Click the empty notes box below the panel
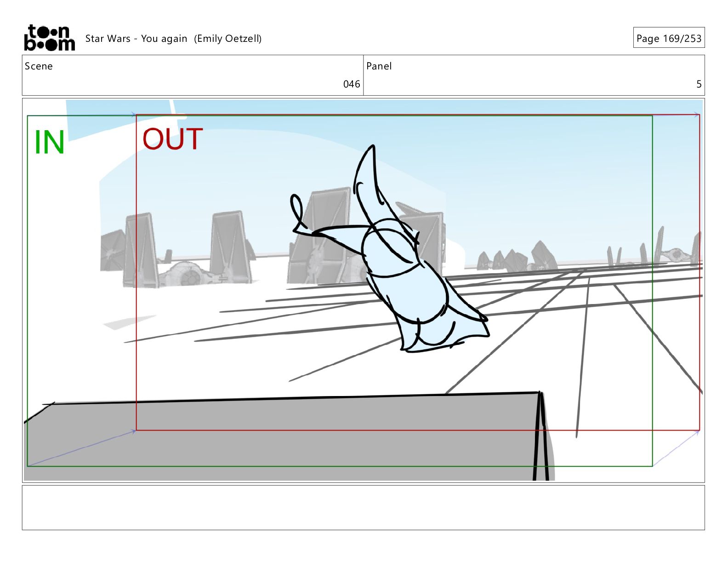Viewport: 728px width, 563px height. 363,508
